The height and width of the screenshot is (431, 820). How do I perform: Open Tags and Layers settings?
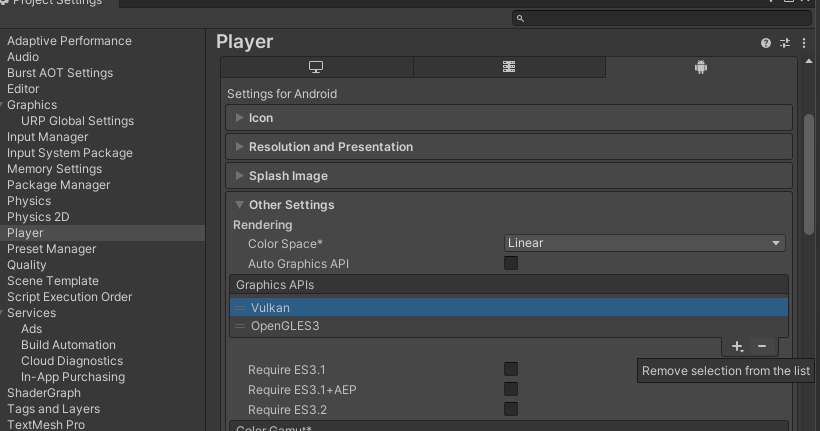pos(53,409)
